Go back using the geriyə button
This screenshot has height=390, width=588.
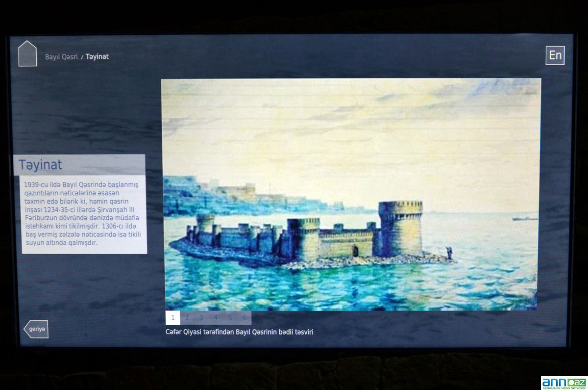pyautogui.click(x=36, y=329)
